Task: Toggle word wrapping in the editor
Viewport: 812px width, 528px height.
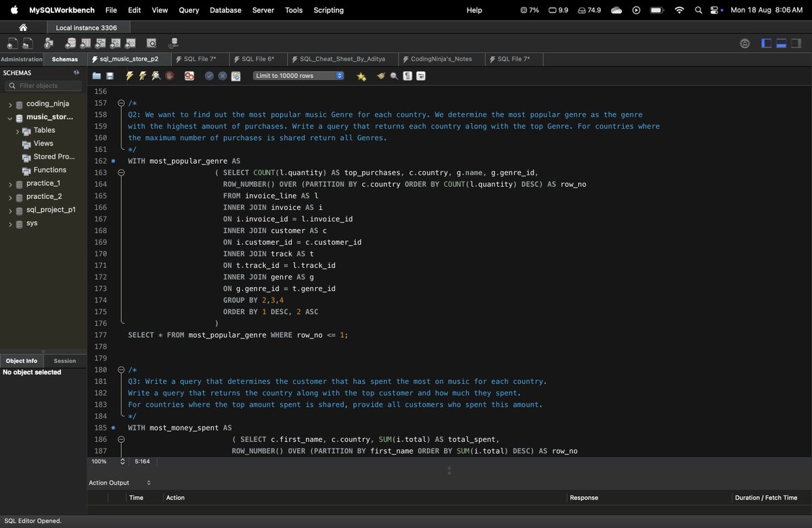Action: click(421, 76)
